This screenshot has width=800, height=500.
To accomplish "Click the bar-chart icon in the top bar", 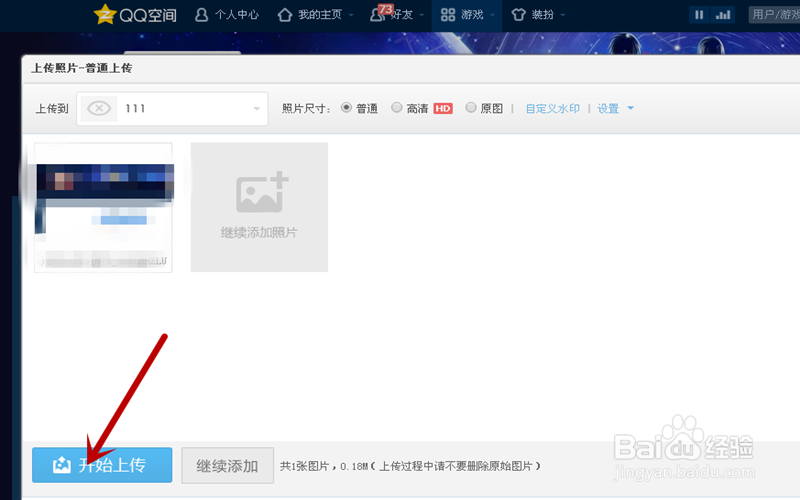I will tap(723, 15).
